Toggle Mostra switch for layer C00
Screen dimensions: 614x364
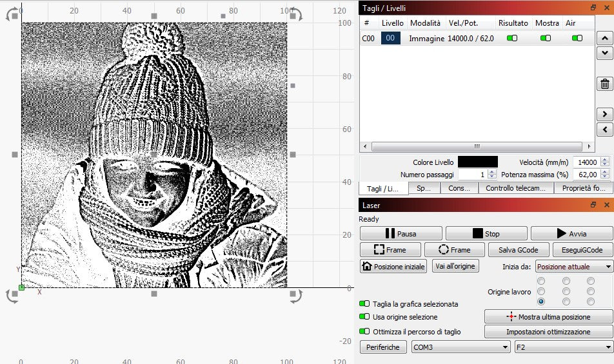point(546,39)
